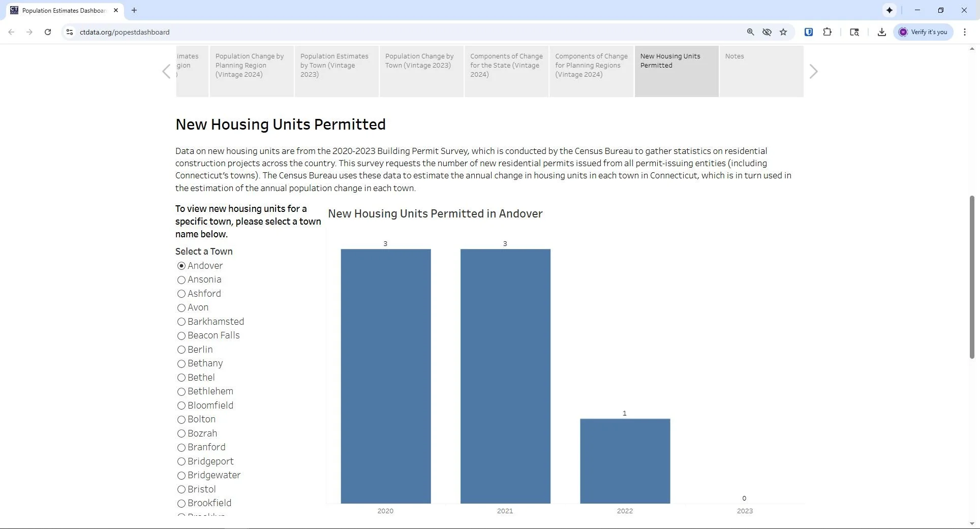Select the Bridgeport radio button
The width and height of the screenshot is (980, 529).
pyautogui.click(x=181, y=461)
